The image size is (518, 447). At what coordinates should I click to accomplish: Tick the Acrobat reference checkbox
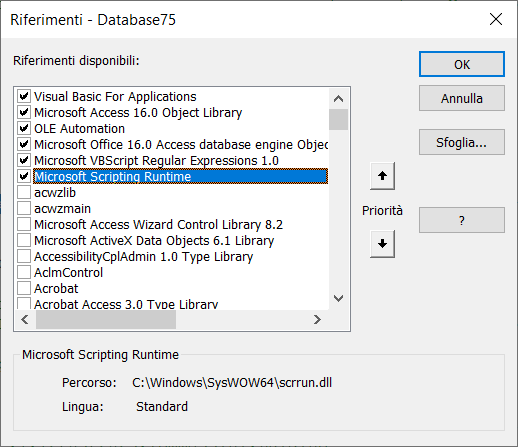tap(24, 288)
